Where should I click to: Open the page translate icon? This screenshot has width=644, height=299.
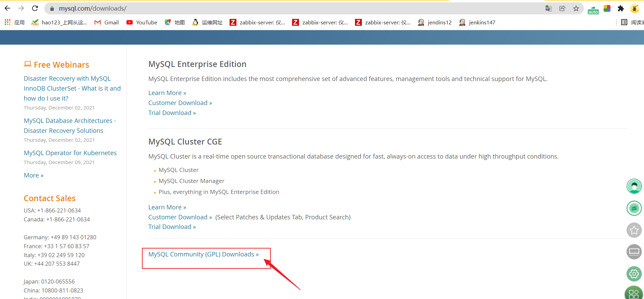tap(548, 8)
